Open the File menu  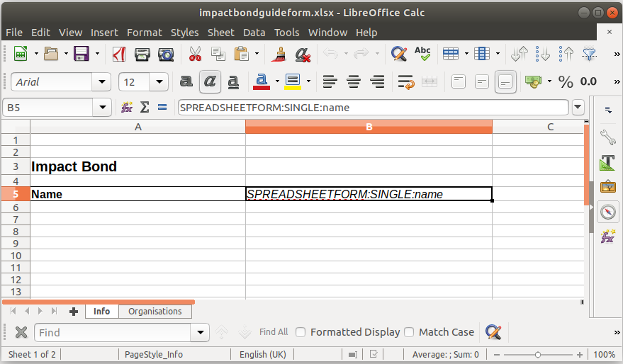click(x=14, y=33)
